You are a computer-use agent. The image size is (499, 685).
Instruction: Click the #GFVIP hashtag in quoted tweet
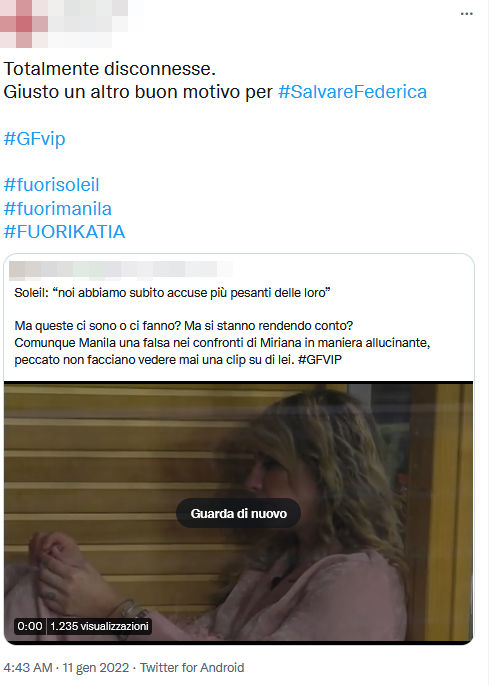click(319, 360)
